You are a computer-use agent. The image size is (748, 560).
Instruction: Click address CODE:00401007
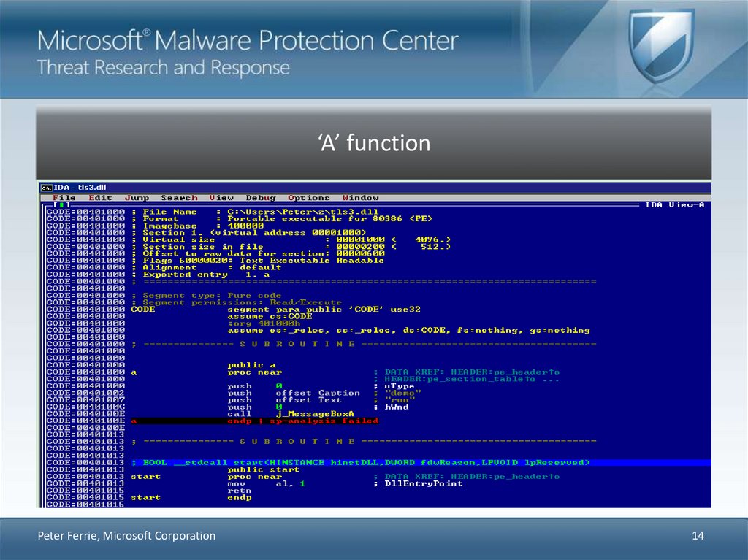coord(86,399)
